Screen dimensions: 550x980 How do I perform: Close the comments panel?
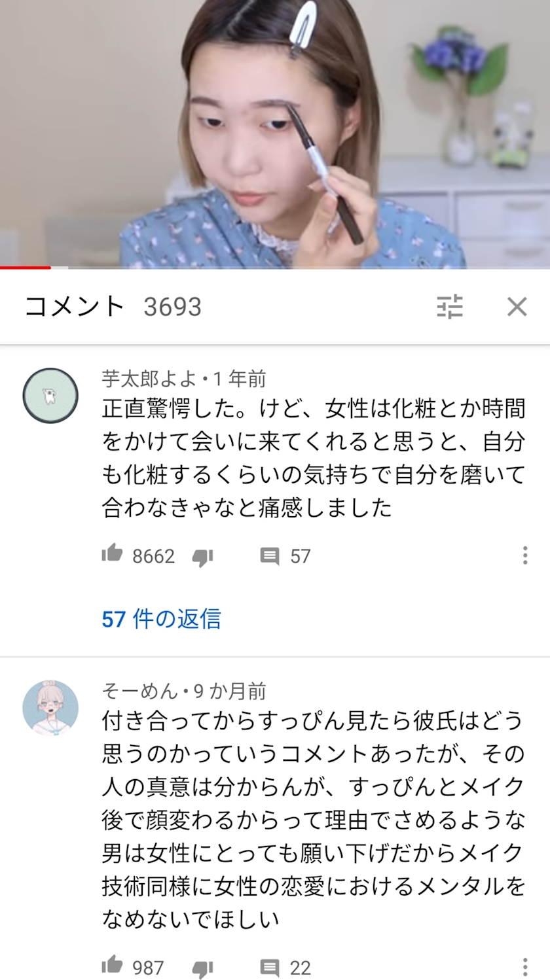[x=517, y=306]
